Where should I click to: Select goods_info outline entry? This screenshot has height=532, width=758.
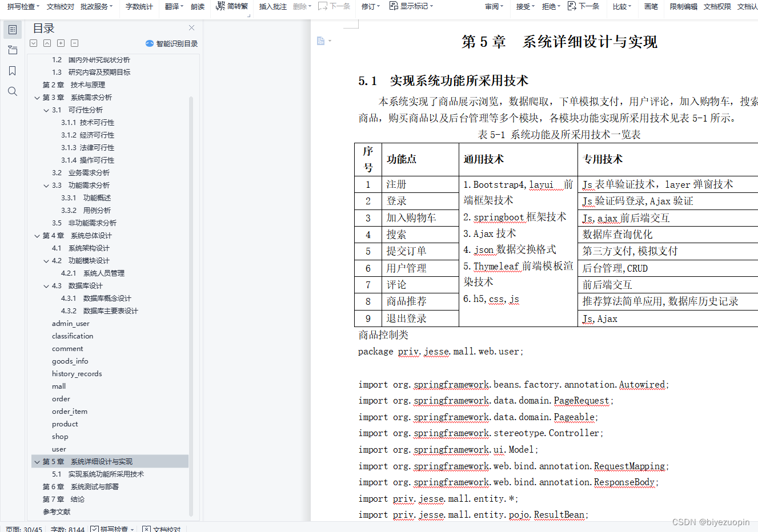click(70, 361)
